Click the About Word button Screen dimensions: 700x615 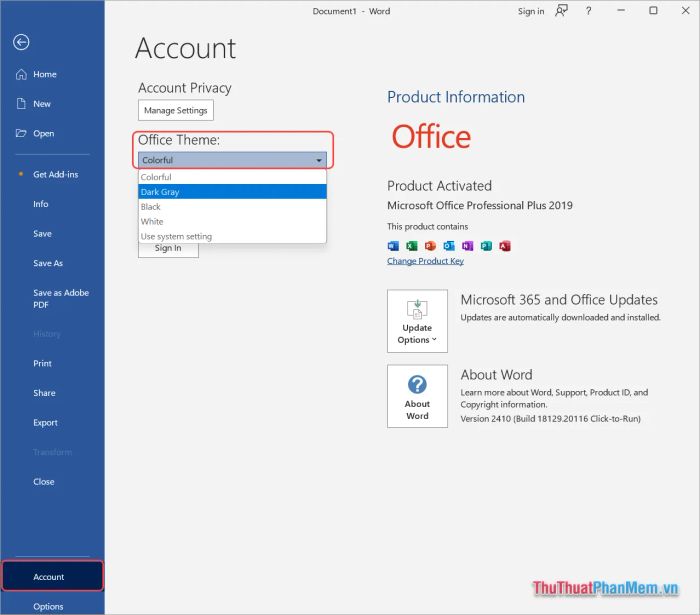417,396
